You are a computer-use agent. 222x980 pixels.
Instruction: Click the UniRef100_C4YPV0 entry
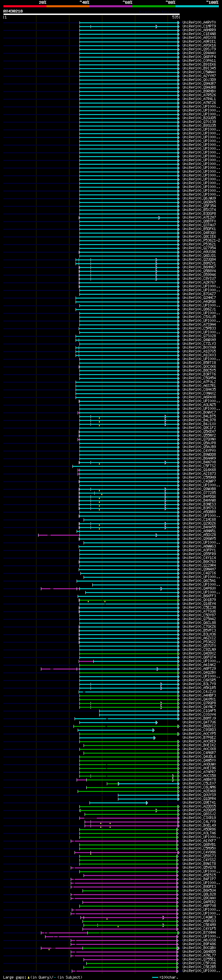click(199, 451)
